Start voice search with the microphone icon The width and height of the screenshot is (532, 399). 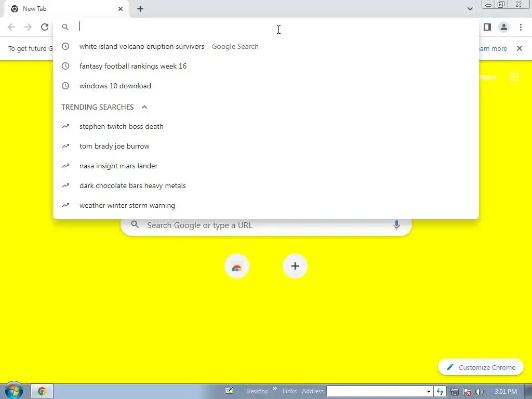396,225
